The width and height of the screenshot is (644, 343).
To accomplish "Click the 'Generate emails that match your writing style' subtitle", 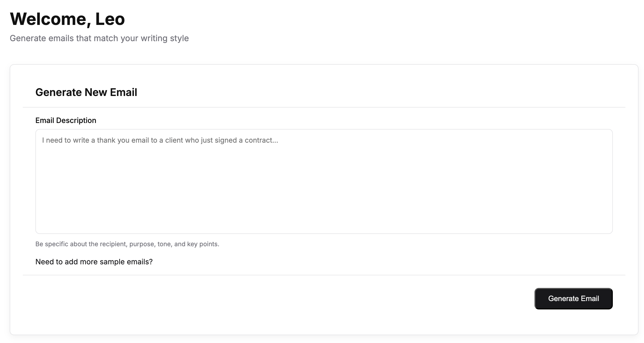I will coord(99,38).
